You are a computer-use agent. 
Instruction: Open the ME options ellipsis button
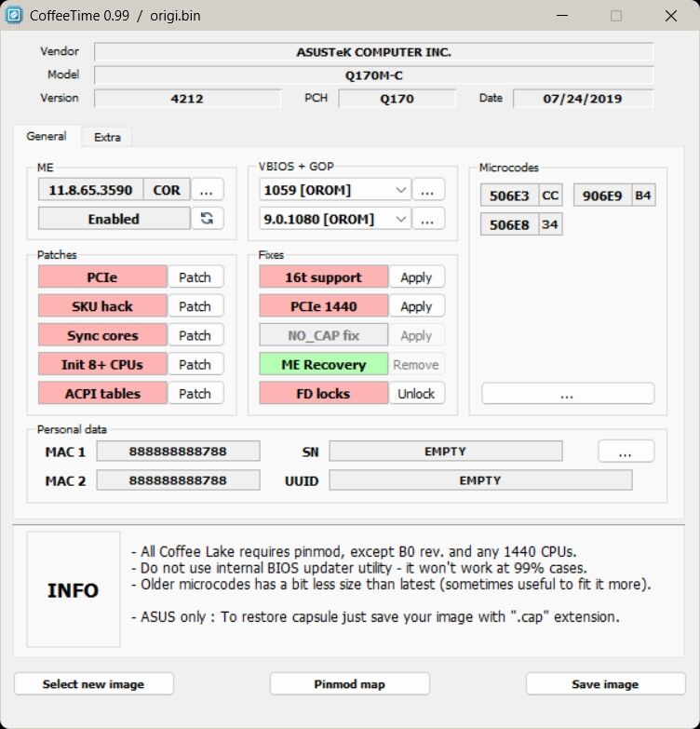208,190
